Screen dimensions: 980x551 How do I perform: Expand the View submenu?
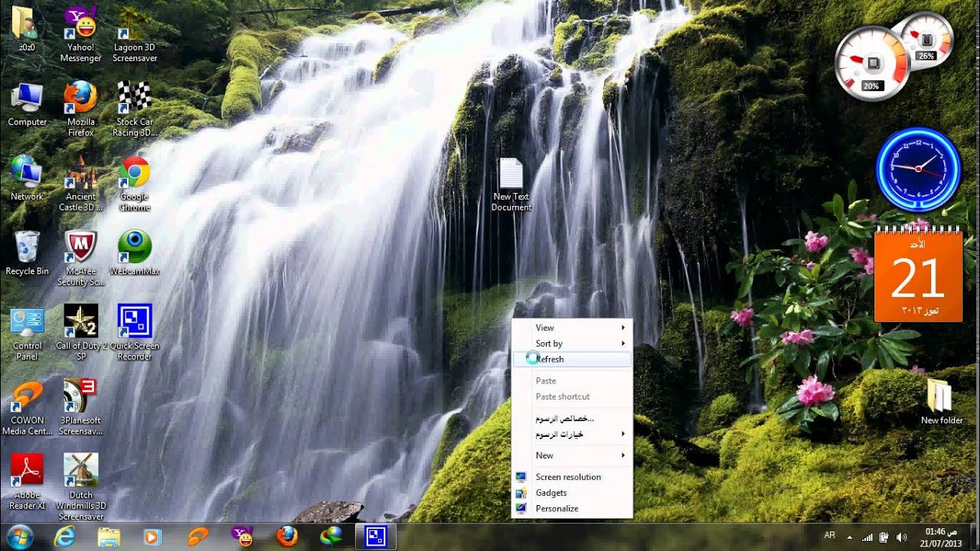571,328
